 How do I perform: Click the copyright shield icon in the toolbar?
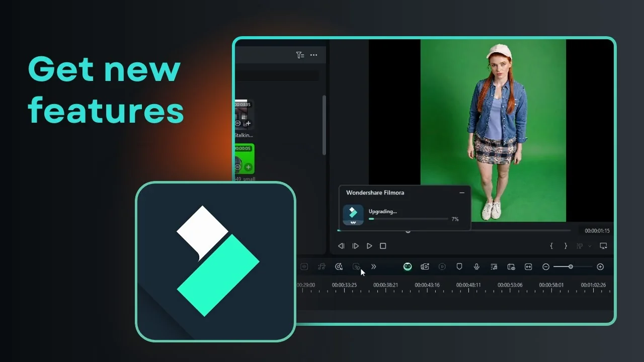(459, 266)
